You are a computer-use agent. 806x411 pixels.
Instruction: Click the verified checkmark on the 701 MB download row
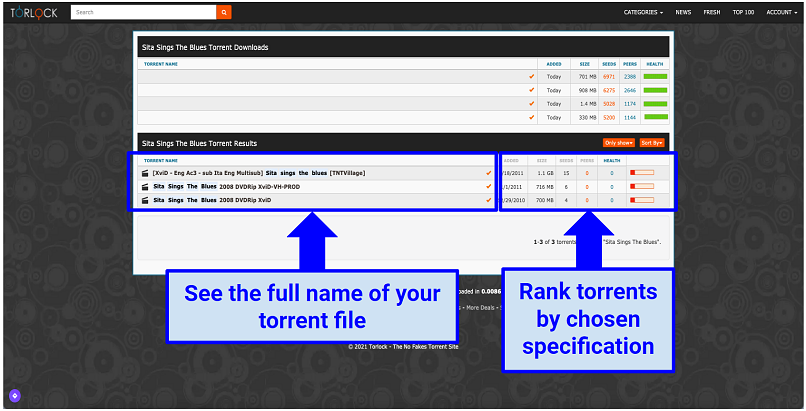tap(532, 77)
